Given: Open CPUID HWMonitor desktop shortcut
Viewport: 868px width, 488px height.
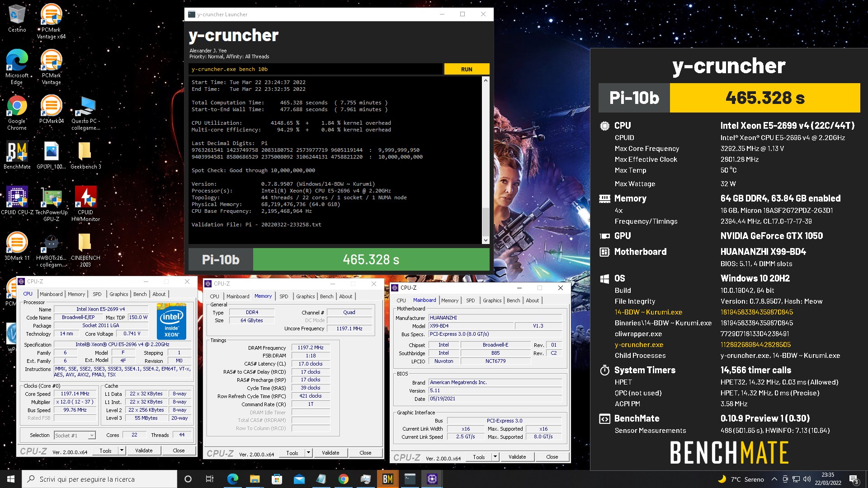Looking at the screenshot, I should [85, 204].
